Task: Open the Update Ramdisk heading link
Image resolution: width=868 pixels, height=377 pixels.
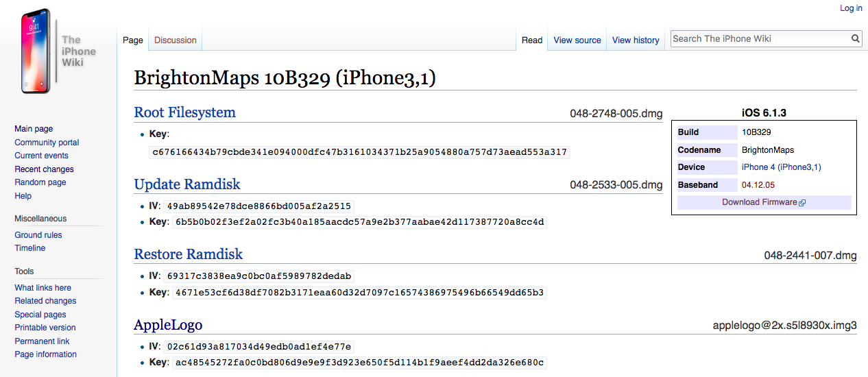Action: click(187, 184)
